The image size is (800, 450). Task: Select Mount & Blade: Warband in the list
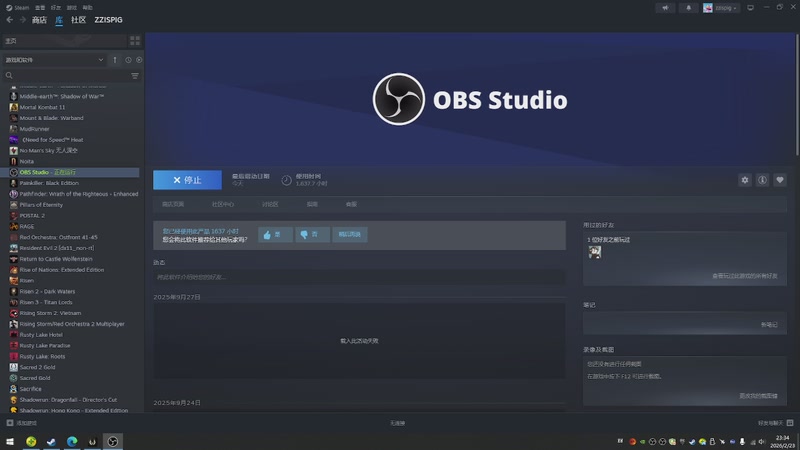tap(52, 118)
